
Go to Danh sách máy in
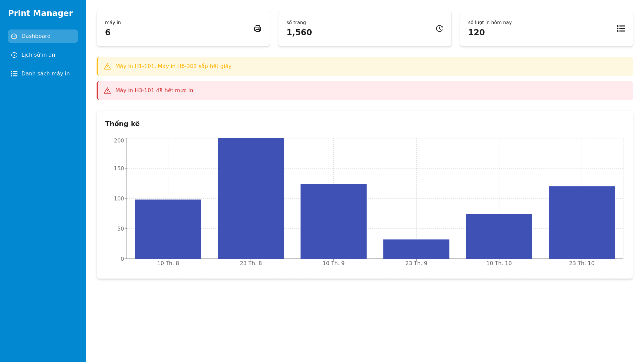point(46,74)
